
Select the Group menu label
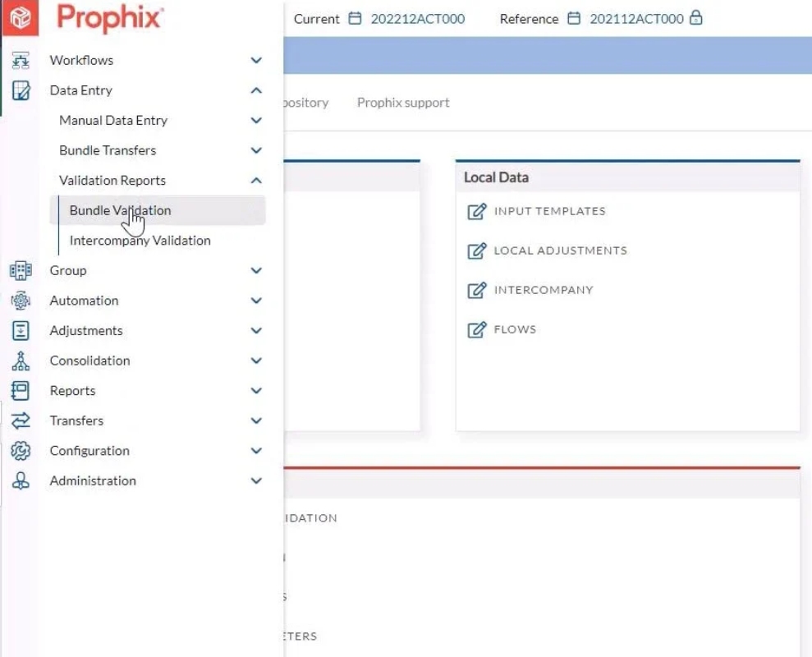click(x=68, y=270)
